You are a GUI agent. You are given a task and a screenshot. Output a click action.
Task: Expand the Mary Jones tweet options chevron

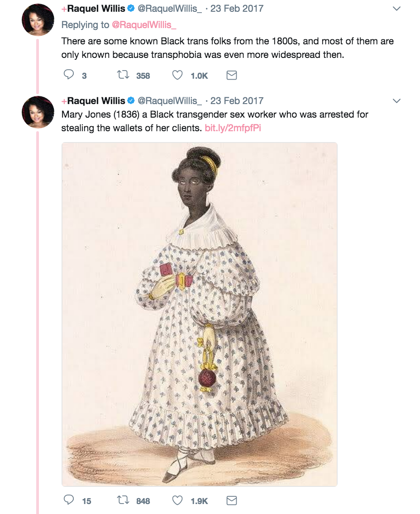pyautogui.click(x=396, y=101)
